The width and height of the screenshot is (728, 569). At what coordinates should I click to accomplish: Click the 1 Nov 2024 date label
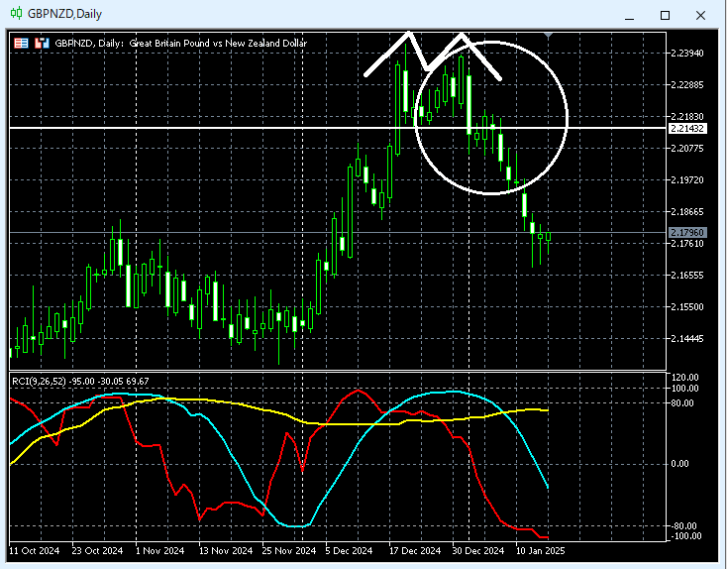160,551
